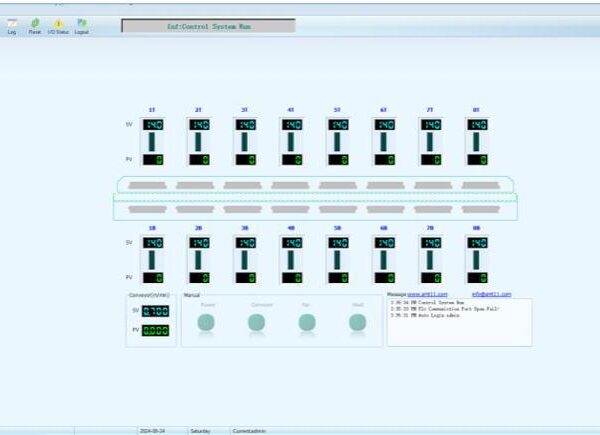600x435 pixels.
Task: Click the PV readout of zone 3T
Action: (246, 160)
